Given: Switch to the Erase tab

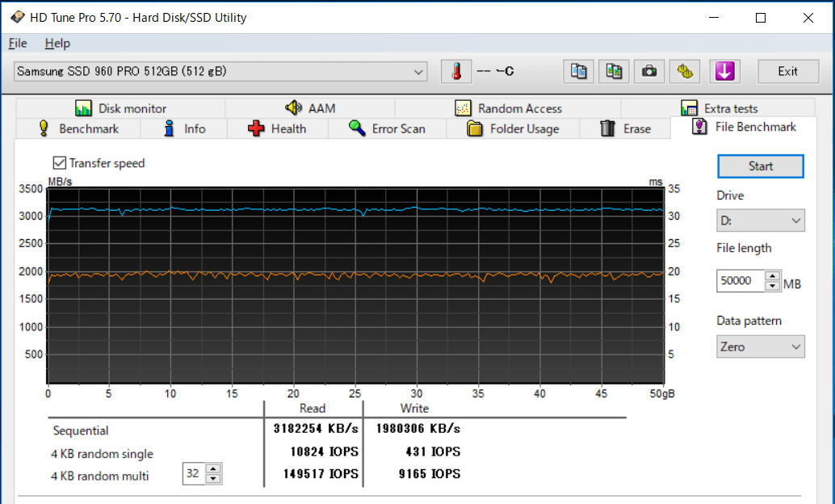Looking at the screenshot, I should coord(625,128).
